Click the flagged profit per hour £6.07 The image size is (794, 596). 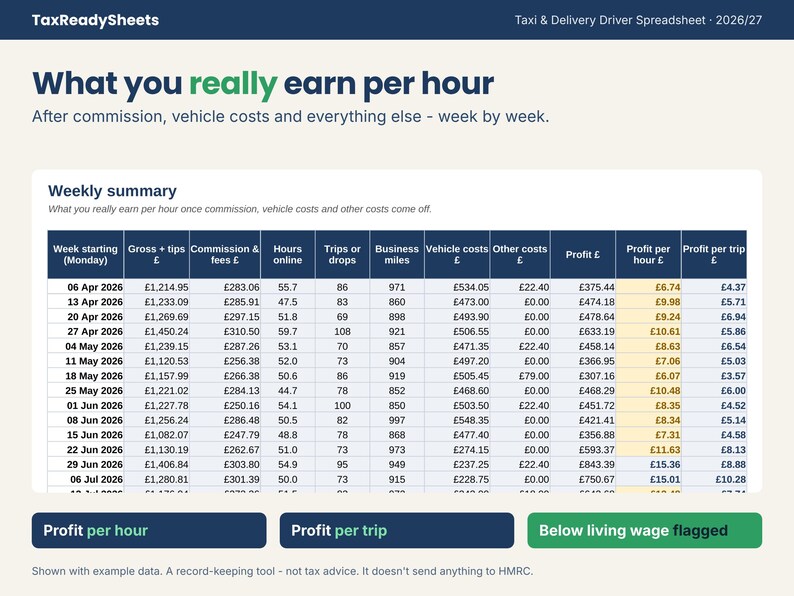tap(648, 376)
